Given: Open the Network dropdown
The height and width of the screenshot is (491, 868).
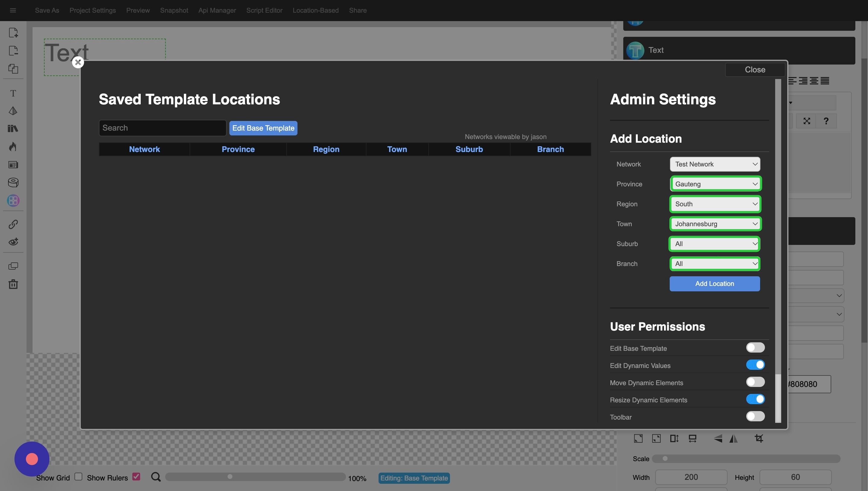Looking at the screenshot, I should coord(715,164).
